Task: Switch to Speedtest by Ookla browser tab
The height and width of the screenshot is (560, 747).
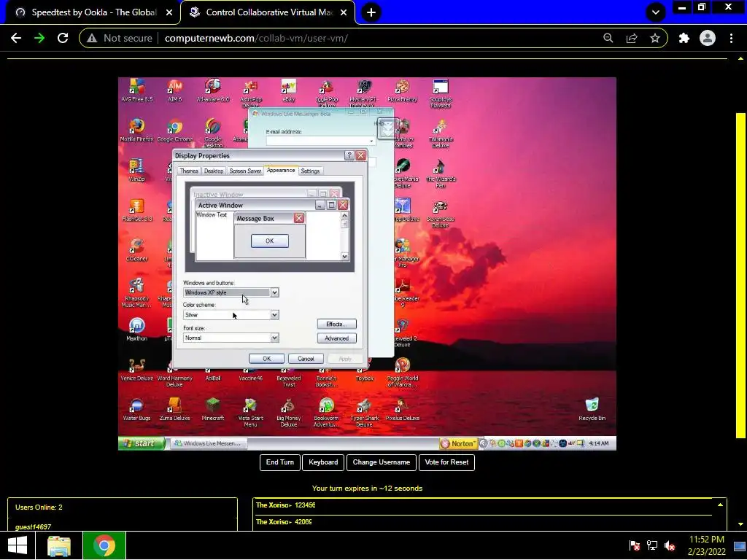Action: [x=93, y=12]
